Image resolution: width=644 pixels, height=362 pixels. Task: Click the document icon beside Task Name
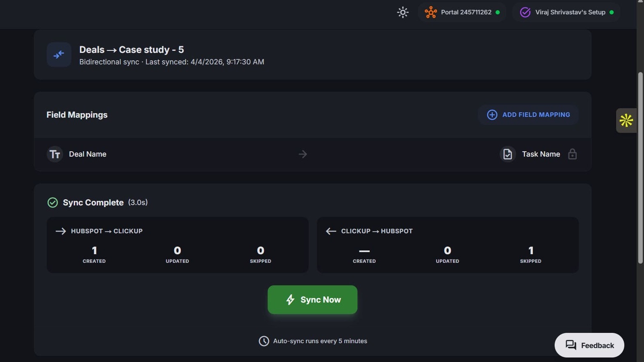(x=507, y=154)
